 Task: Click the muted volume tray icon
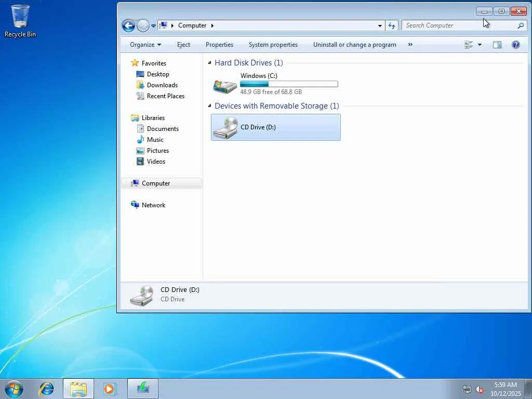pos(480,389)
